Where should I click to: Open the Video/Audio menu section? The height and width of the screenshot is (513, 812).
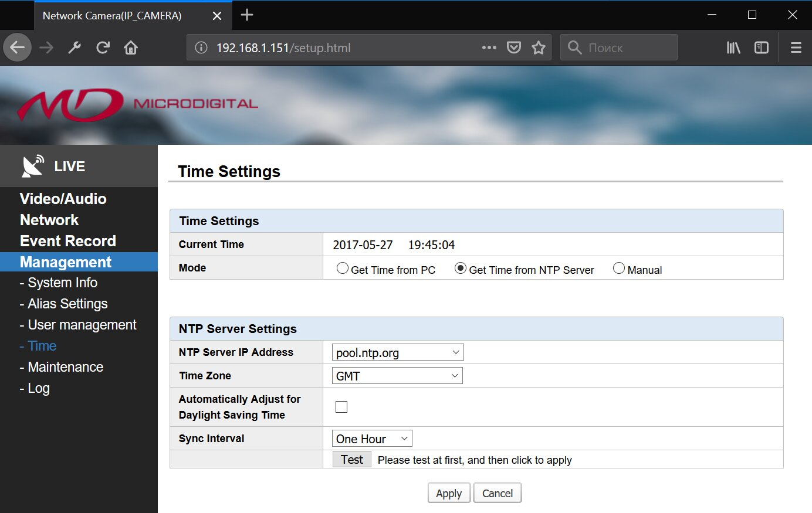pyautogui.click(x=63, y=199)
